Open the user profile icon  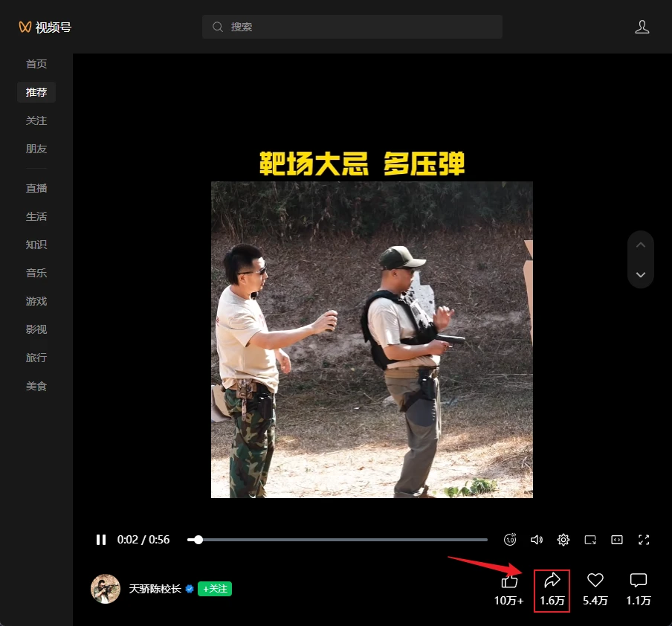(642, 27)
